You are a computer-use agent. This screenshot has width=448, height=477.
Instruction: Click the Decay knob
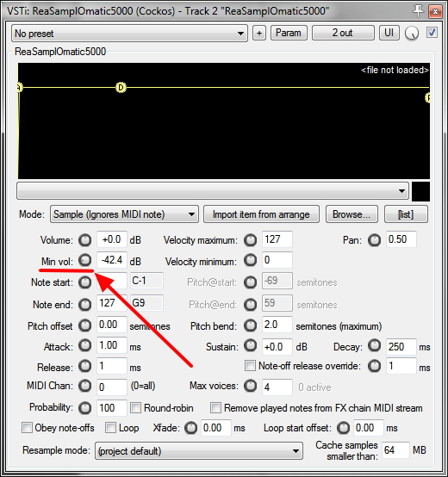click(x=375, y=345)
